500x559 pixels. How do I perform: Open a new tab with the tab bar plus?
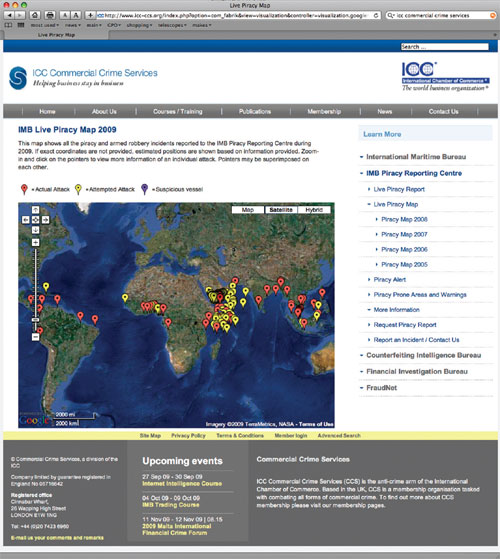tap(495, 35)
